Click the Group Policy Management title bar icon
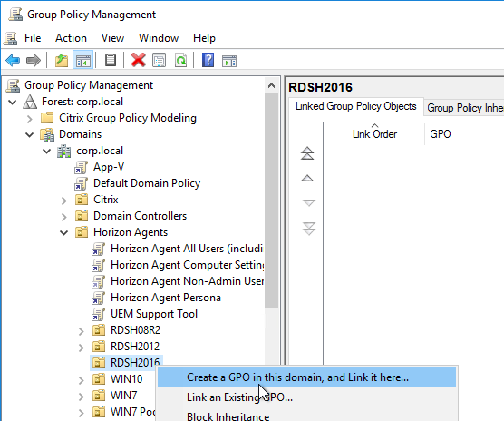This screenshot has width=504, height=421. pos(15,15)
